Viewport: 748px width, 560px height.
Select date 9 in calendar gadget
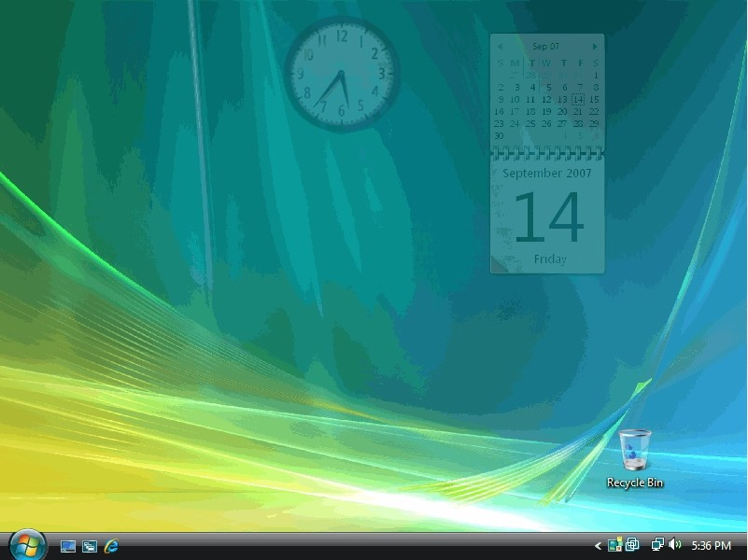click(x=500, y=100)
